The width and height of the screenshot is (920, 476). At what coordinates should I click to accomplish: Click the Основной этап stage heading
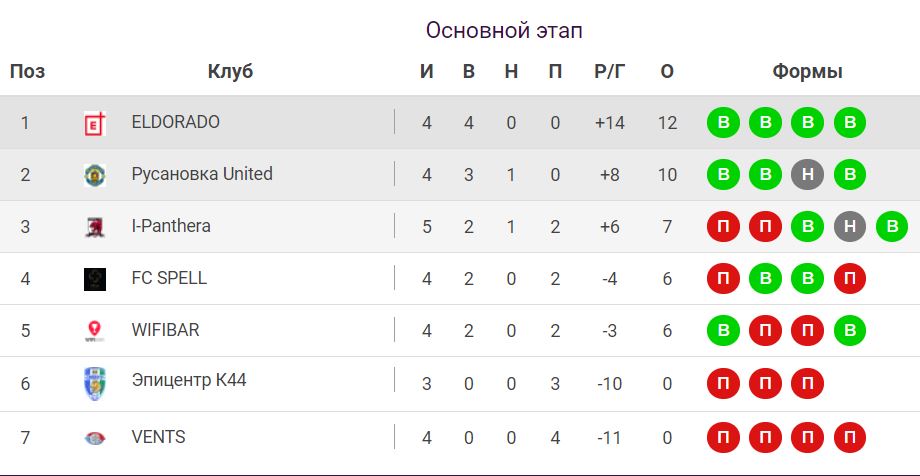pos(504,31)
